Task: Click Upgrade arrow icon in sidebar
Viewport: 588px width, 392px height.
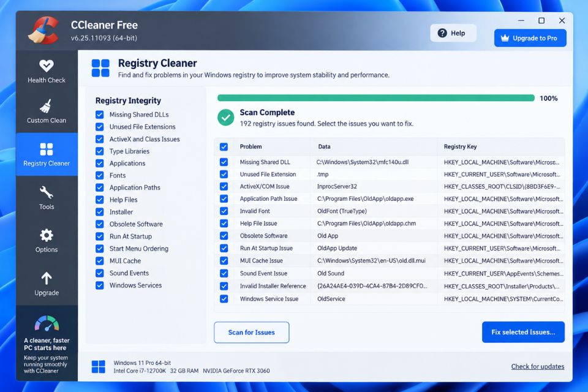Action: pyautogui.click(x=47, y=278)
